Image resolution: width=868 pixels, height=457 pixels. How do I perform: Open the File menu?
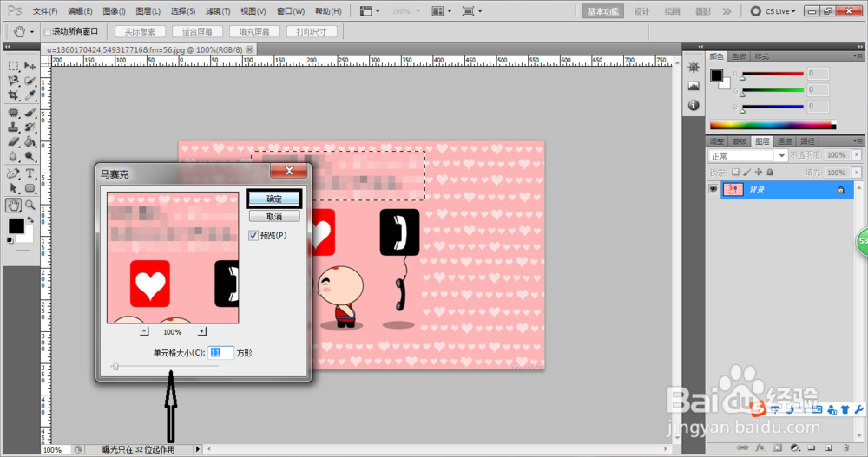pos(45,11)
